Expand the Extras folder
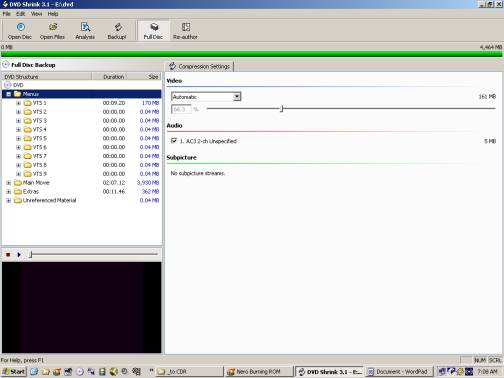The height and width of the screenshot is (378, 504). (9, 192)
